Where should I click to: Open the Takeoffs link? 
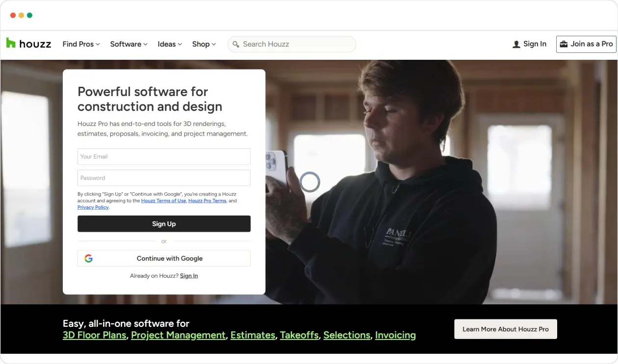pyautogui.click(x=299, y=335)
